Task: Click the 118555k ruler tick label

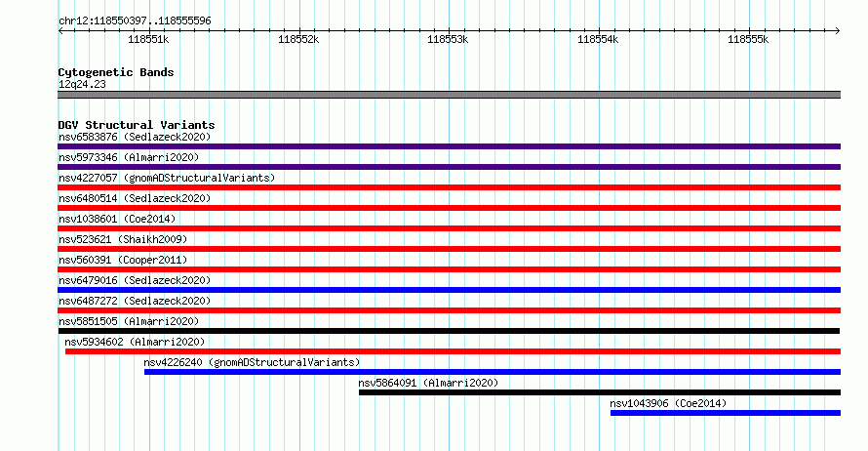Action: point(748,39)
